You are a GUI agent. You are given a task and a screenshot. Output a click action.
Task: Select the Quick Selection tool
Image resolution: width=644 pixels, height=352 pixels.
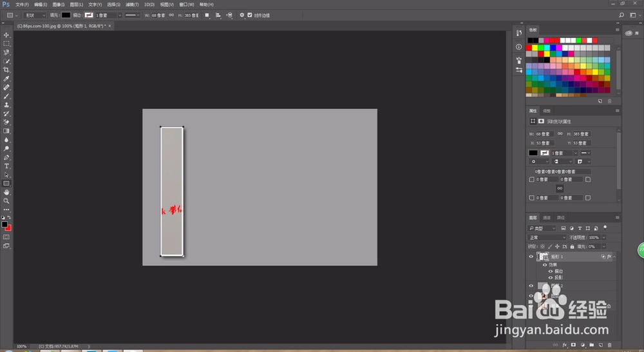click(6, 61)
